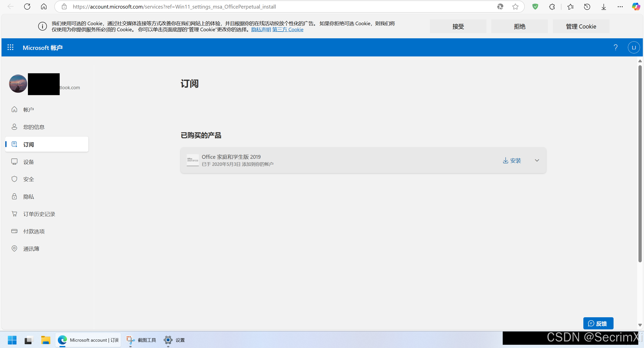The height and width of the screenshot is (348, 644).
Task: Open the browser history icon
Action: pyautogui.click(x=587, y=7)
